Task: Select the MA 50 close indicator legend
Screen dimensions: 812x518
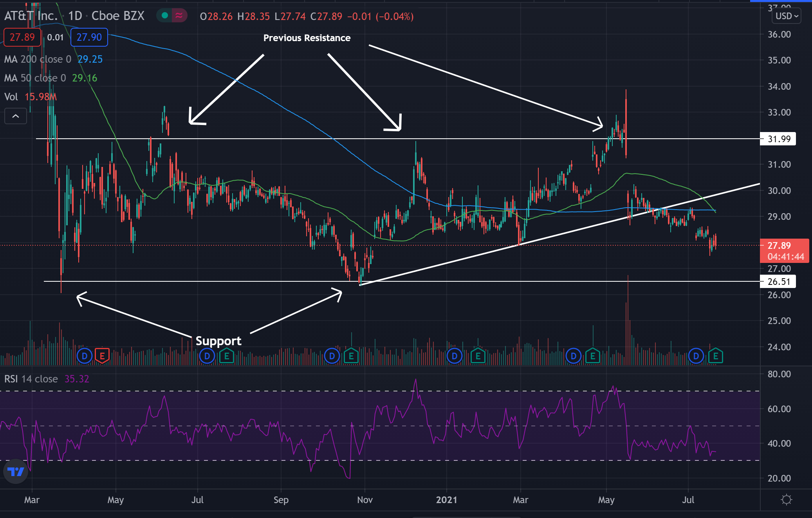Action: click(51, 78)
